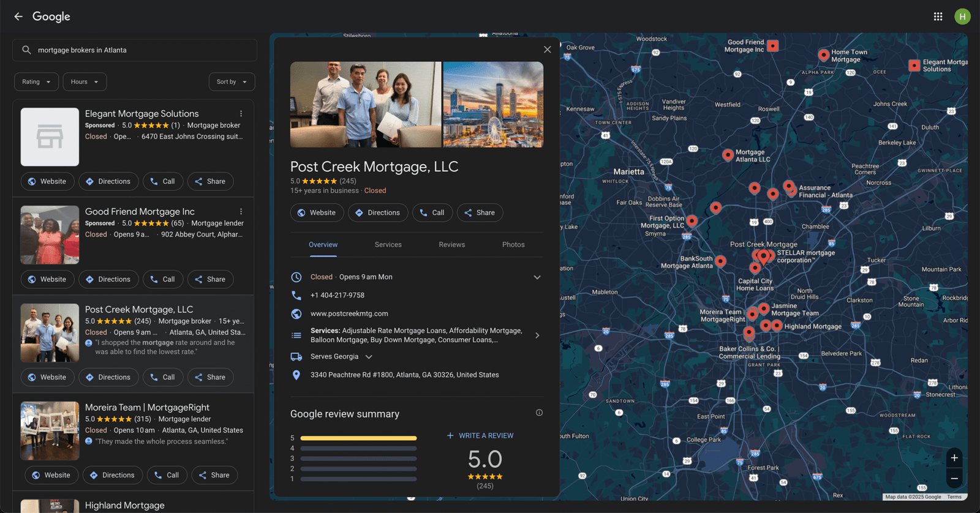The width and height of the screenshot is (980, 513).
Task: Call Good Friend Mortgage Inc
Action: (x=163, y=279)
